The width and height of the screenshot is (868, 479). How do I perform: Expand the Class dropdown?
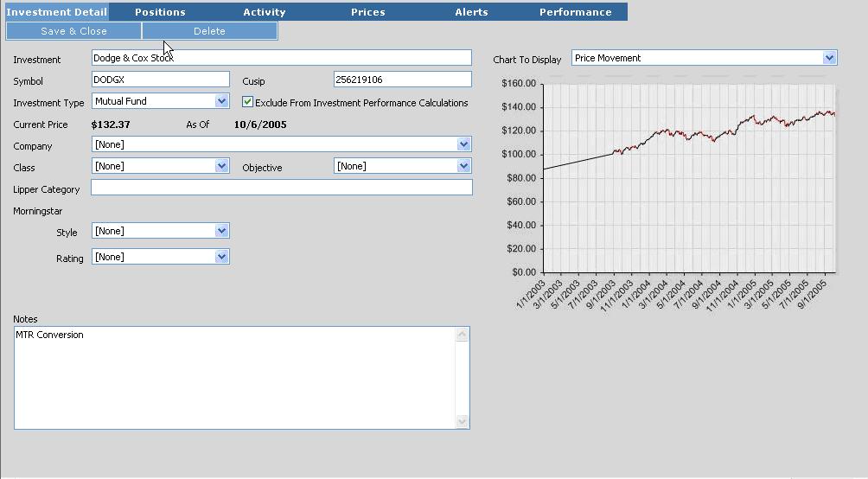[x=222, y=166]
